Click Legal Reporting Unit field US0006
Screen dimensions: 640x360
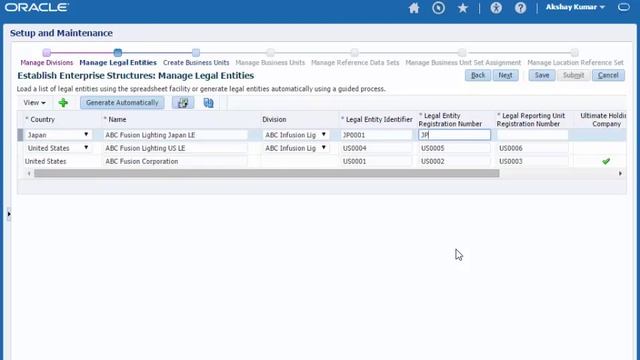coord(532,148)
